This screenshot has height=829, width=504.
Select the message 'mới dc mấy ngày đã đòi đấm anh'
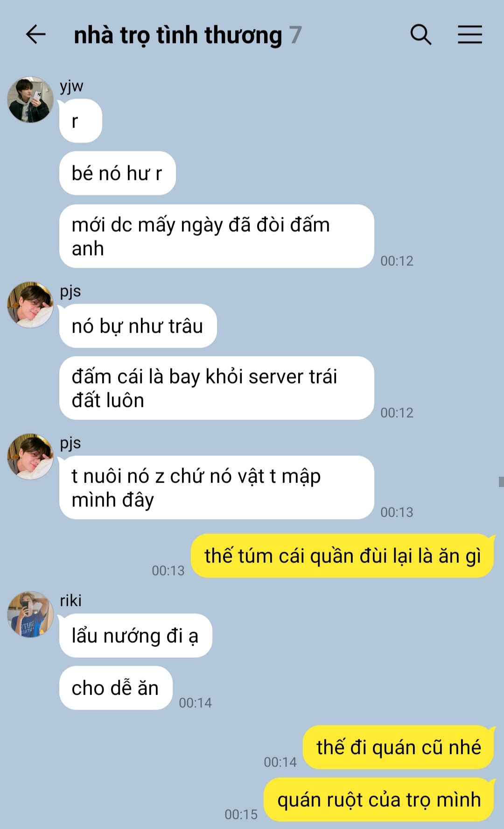(217, 236)
